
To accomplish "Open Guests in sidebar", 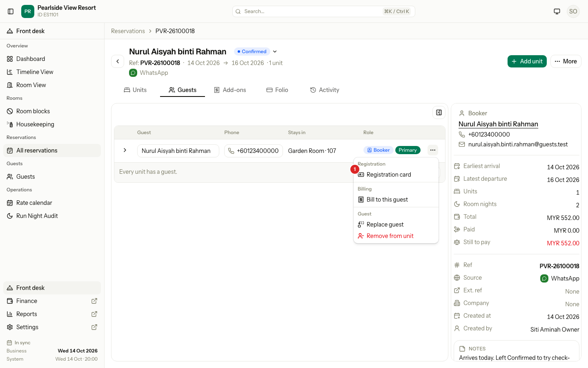I will [x=52, y=177].
